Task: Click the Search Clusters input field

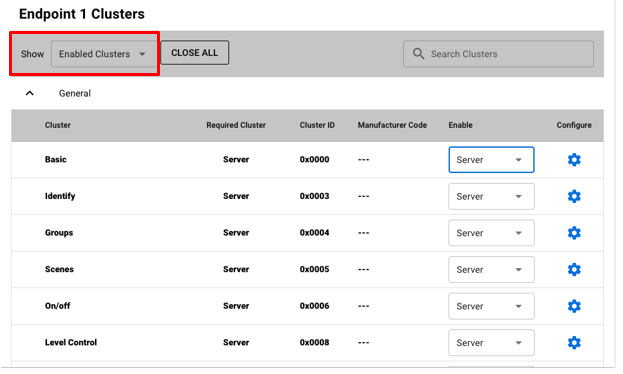Action: (498, 54)
